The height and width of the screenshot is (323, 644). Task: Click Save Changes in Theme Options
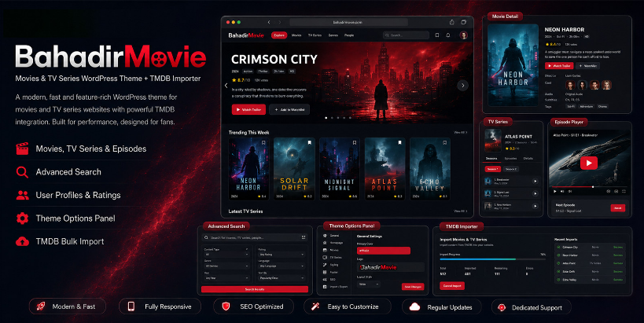tap(413, 287)
